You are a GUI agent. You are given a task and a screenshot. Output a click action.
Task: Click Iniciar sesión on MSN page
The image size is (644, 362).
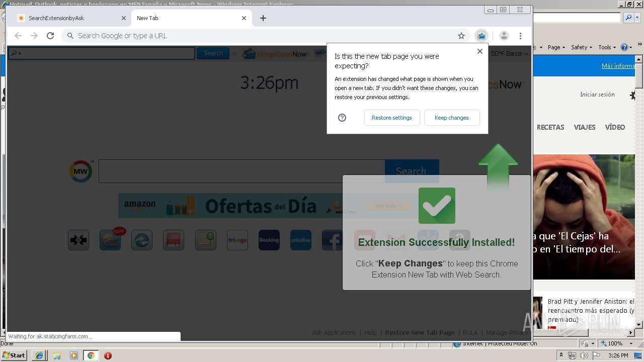(597, 95)
